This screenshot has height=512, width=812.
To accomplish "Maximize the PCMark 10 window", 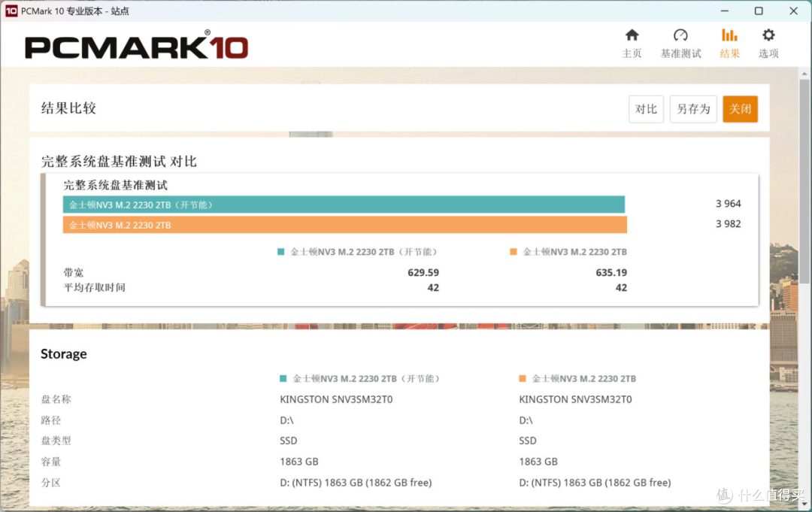I will pos(759,11).
